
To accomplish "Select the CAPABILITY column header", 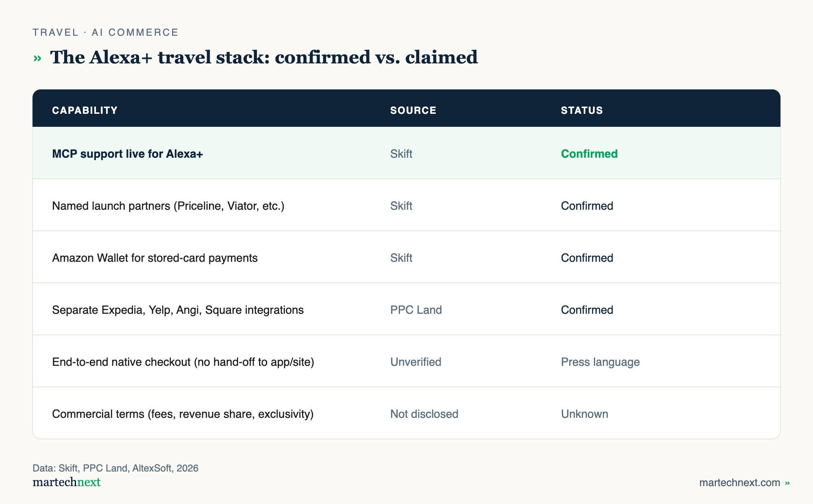I will (85, 110).
